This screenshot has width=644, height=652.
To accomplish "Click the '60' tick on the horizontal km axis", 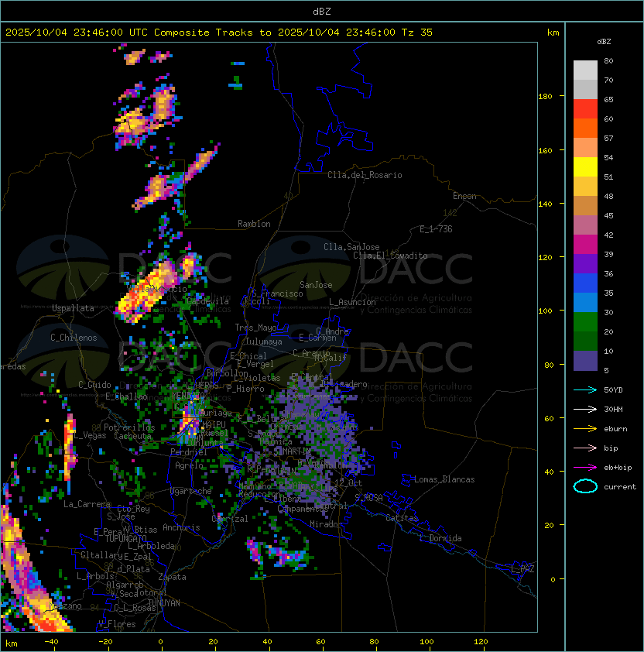I will click(320, 642).
